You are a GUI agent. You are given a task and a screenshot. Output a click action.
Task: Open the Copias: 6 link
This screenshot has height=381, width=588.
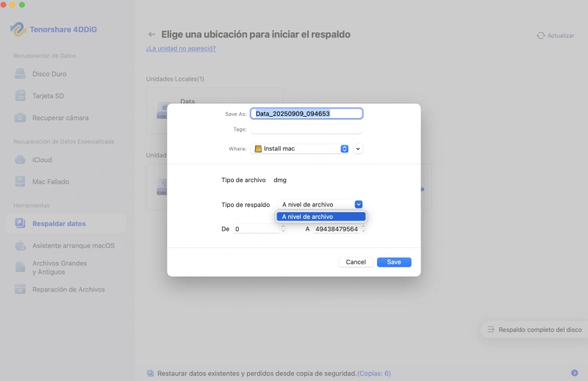point(374,374)
